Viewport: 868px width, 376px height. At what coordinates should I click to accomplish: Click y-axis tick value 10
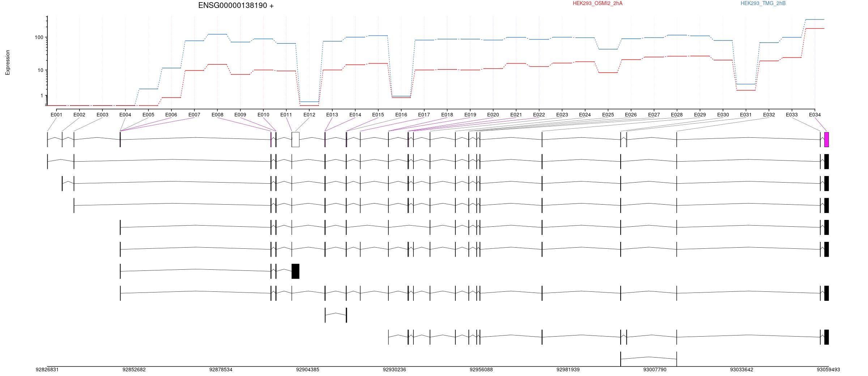point(40,70)
